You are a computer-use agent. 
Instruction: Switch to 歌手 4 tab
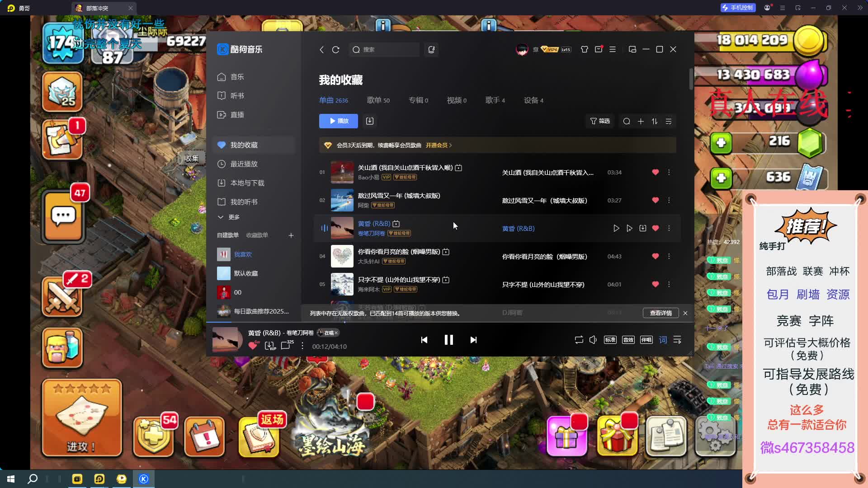tap(495, 100)
